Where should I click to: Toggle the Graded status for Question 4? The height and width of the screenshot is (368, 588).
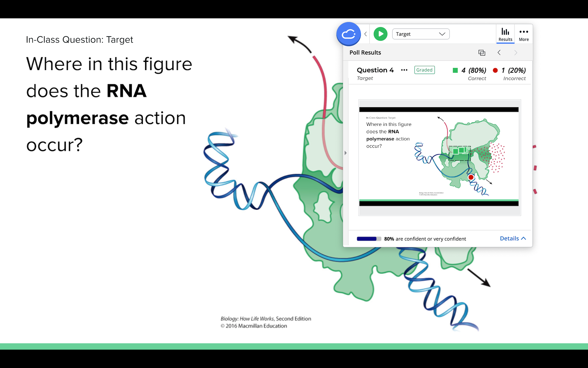[x=424, y=70]
